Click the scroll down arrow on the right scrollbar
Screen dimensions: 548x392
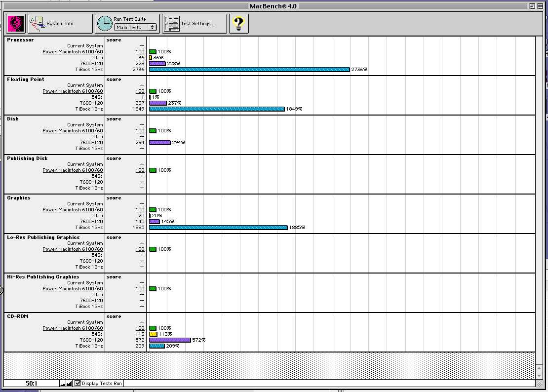coord(539,376)
